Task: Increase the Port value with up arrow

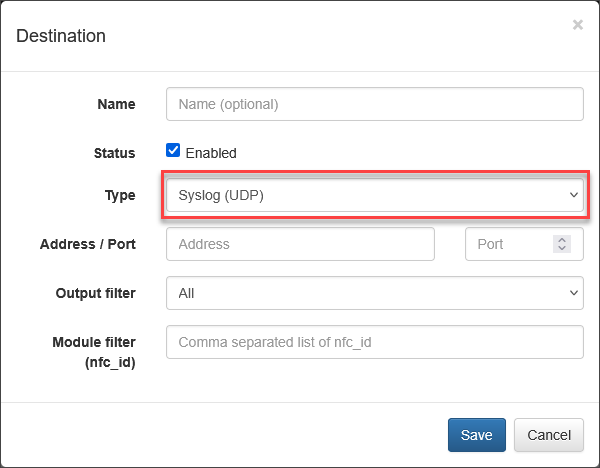Action: [x=562, y=240]
